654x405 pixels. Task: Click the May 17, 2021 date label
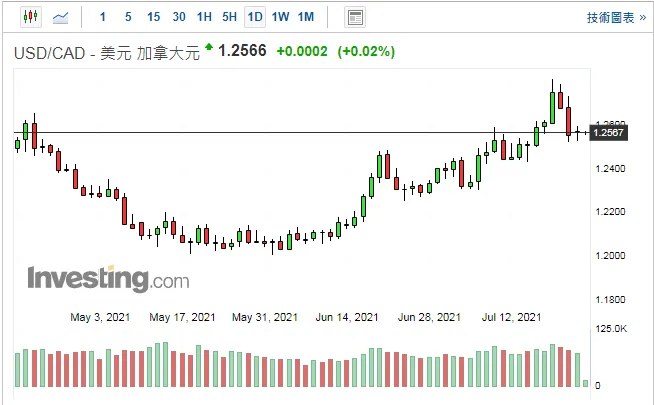pos(182,317)
